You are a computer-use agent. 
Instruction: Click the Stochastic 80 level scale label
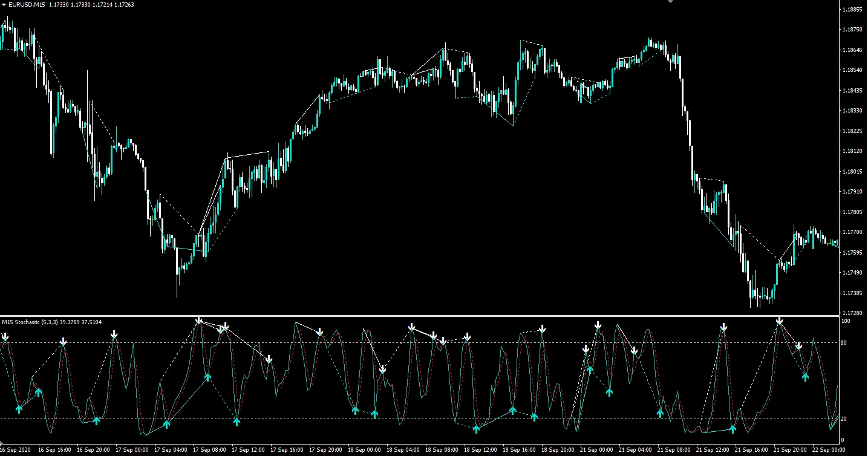(843, 343)
